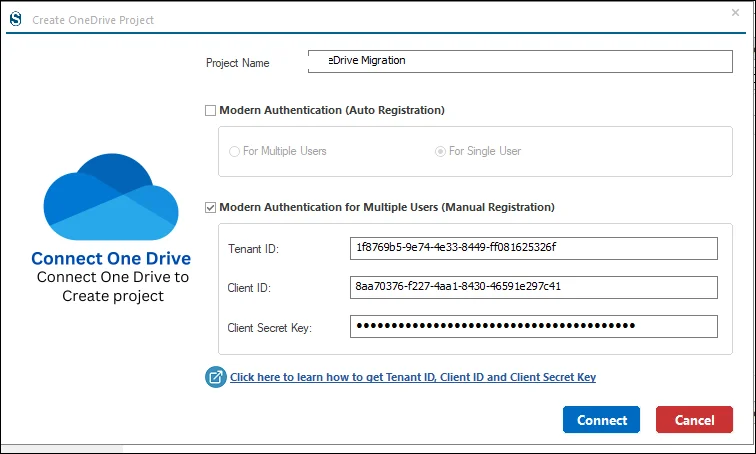Select the For Multiple Users radio button
The width and height of the screenshot is (756, 454).
tap(234, 151)
